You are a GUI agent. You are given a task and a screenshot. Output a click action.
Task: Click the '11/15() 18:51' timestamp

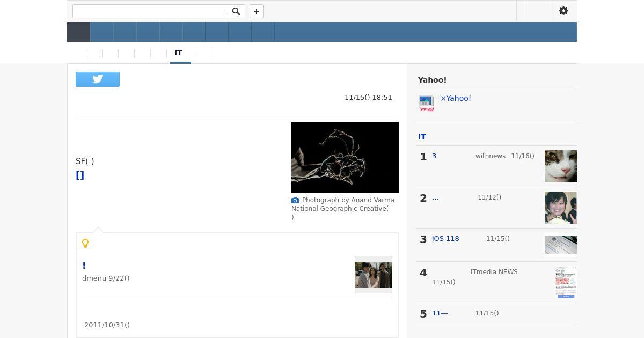368,98
